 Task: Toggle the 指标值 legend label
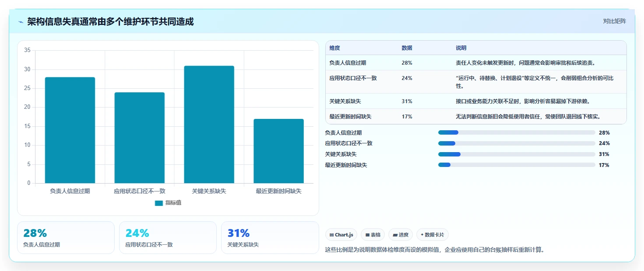[173, 203]
